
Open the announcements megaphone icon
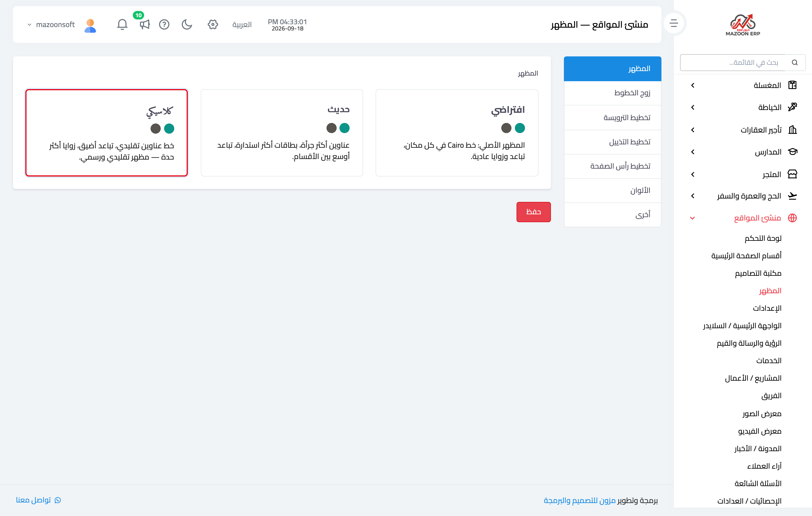coord(144,24)
